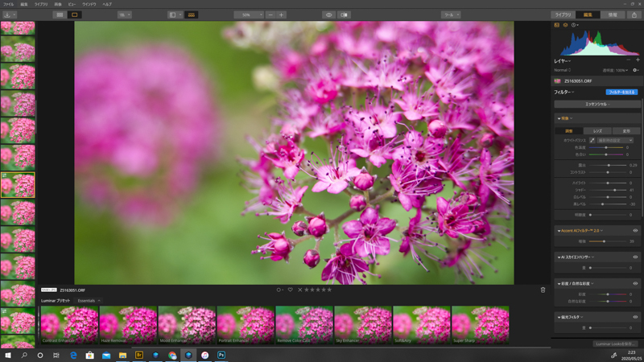The image size is (644, 362).
Task: Rate photo five stars
Action: (x=329, y=290)
